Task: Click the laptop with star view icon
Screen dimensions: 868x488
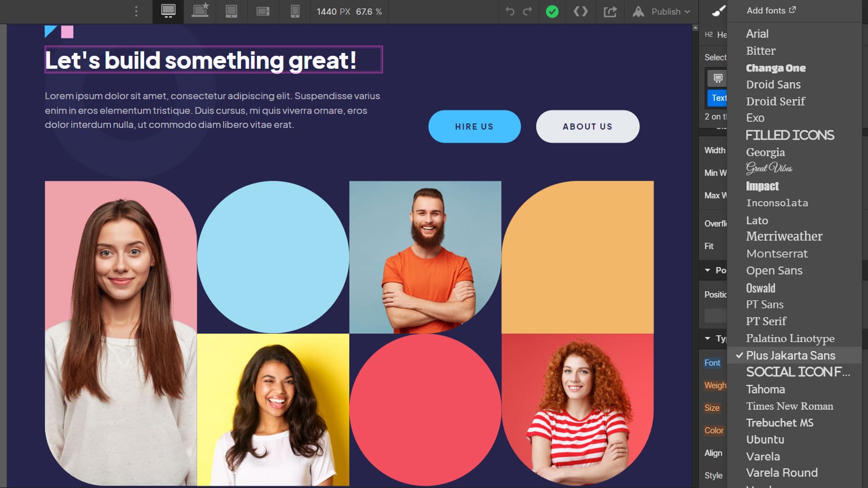Action: [201, 11]
